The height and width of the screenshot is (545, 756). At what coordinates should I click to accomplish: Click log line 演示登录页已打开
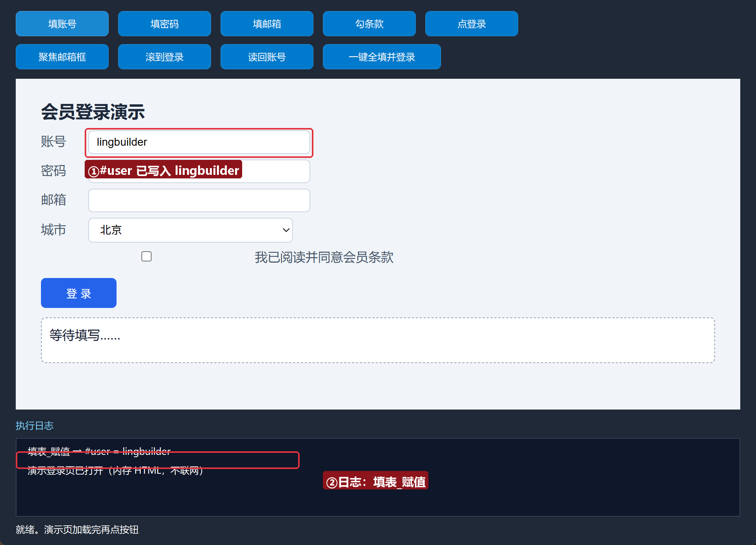pyautogui.click(x=115, y=471)
